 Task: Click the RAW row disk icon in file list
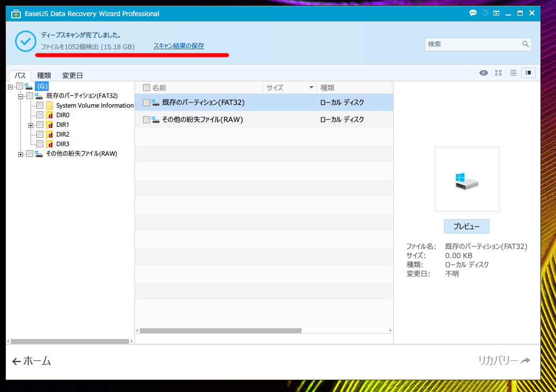coord(155,120)
